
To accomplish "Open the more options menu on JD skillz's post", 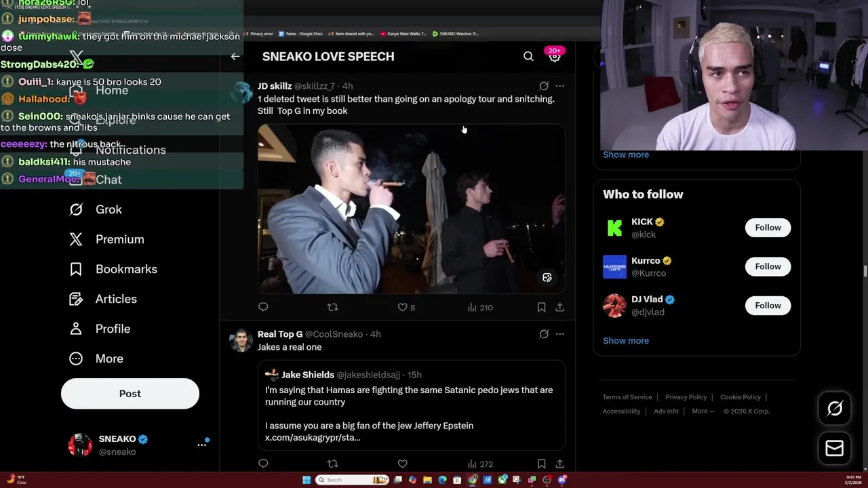I will point(559,86).
